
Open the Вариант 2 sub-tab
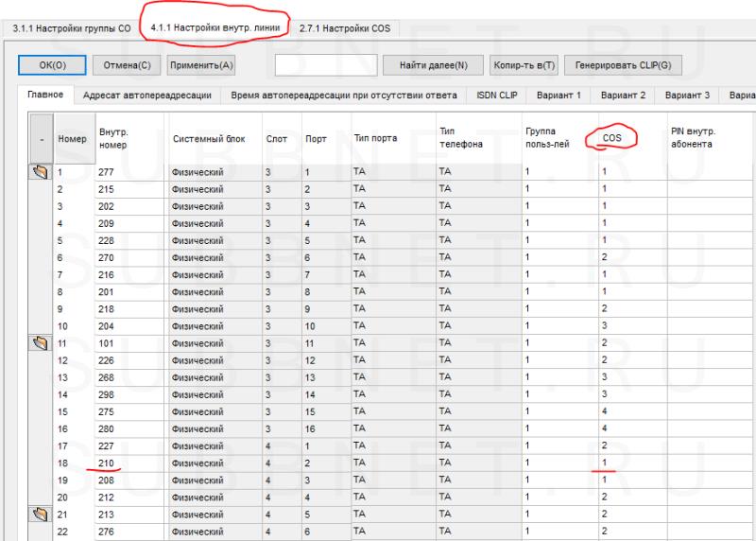(623, 96)
